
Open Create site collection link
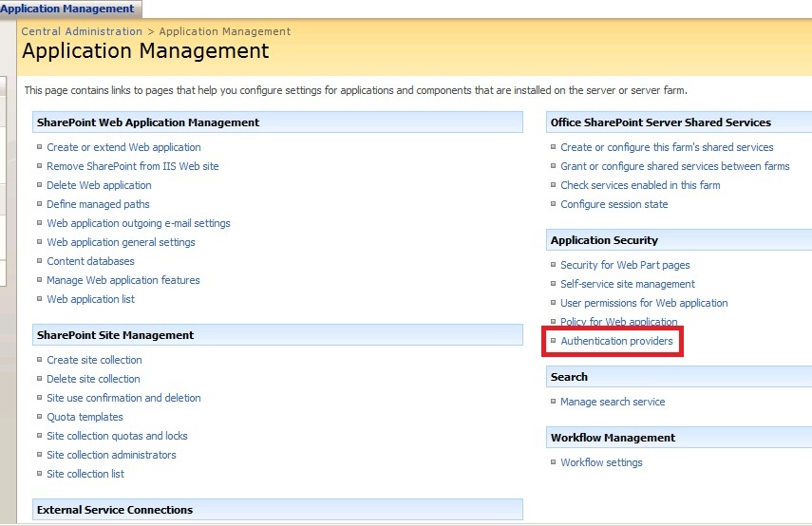click(x=94, y=360)
